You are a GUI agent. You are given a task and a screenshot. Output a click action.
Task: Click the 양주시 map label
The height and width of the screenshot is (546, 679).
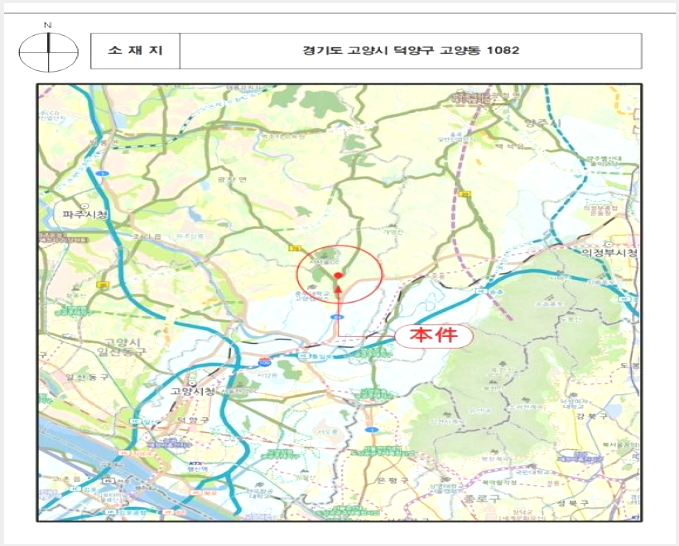[x=543, y=123]
